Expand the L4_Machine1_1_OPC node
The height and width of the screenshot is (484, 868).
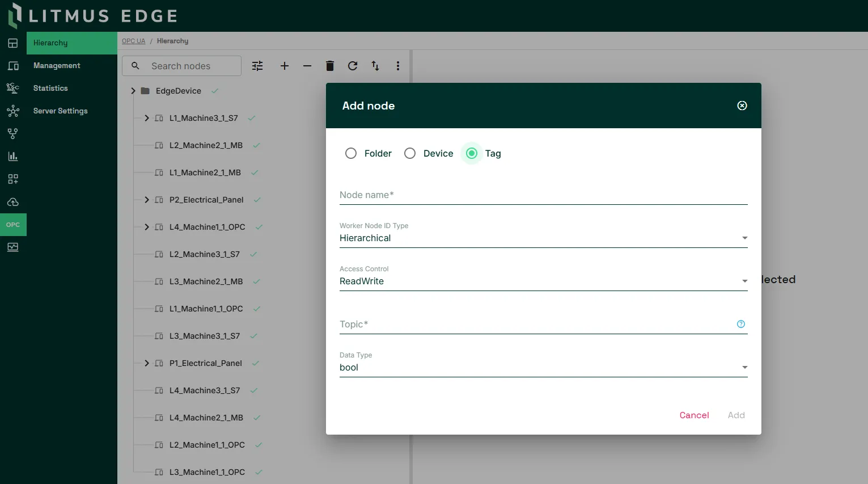coord(147,227)
